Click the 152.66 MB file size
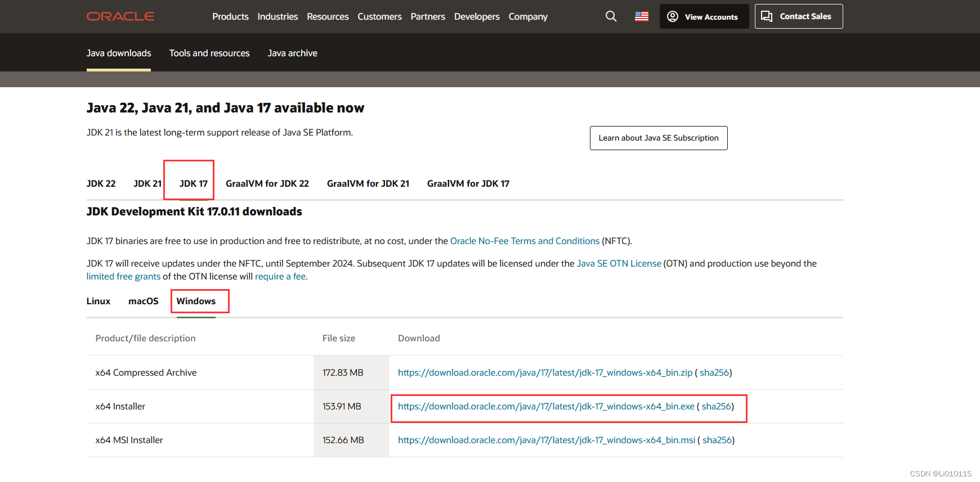980x482 pixels. click(x=343, y=440)
